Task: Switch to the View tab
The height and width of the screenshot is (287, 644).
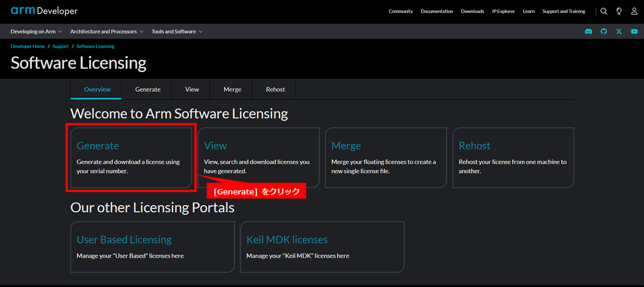Action: point(192,89)
